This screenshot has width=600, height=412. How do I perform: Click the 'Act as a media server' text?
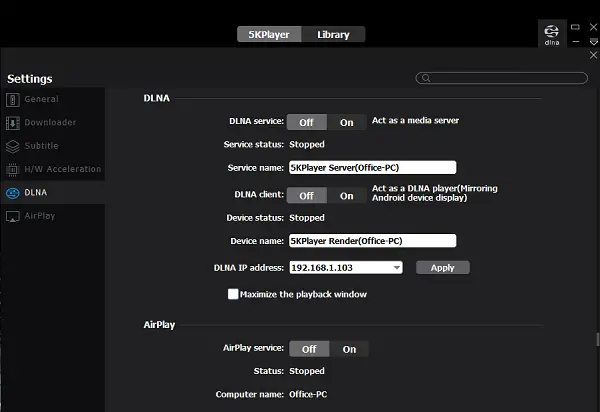pos(416,120)
